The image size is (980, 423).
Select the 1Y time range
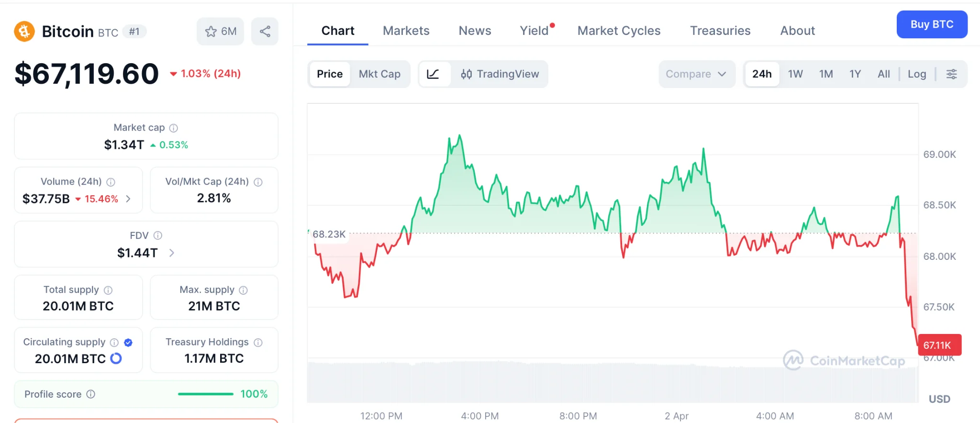coord(855,74)
